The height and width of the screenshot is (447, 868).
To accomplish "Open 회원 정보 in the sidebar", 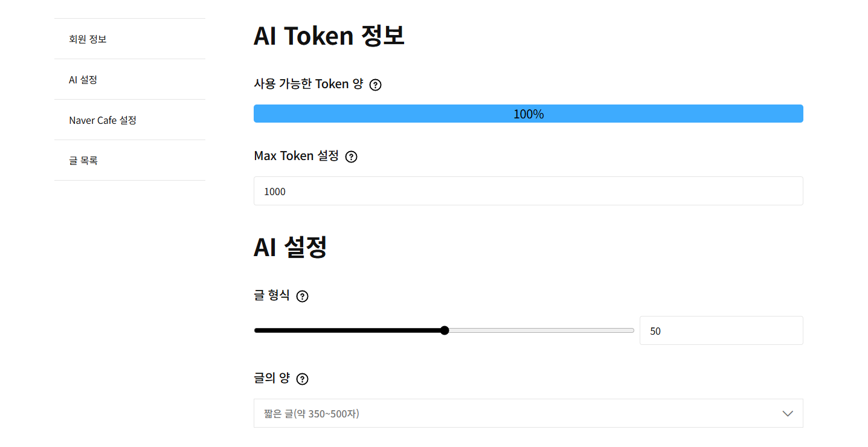I will point(88,39).
